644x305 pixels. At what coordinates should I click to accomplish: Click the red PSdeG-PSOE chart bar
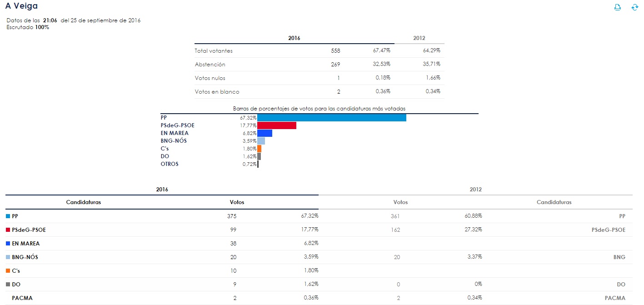tap(276, 125)
